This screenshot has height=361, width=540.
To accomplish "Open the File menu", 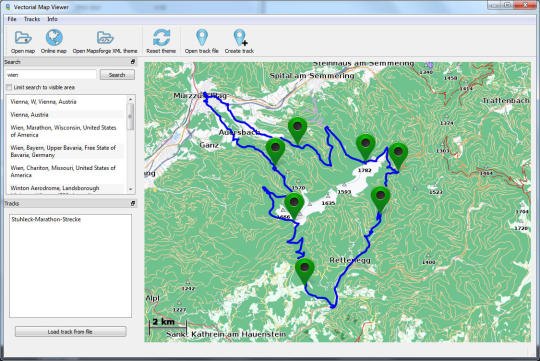I will pos(12,19).
